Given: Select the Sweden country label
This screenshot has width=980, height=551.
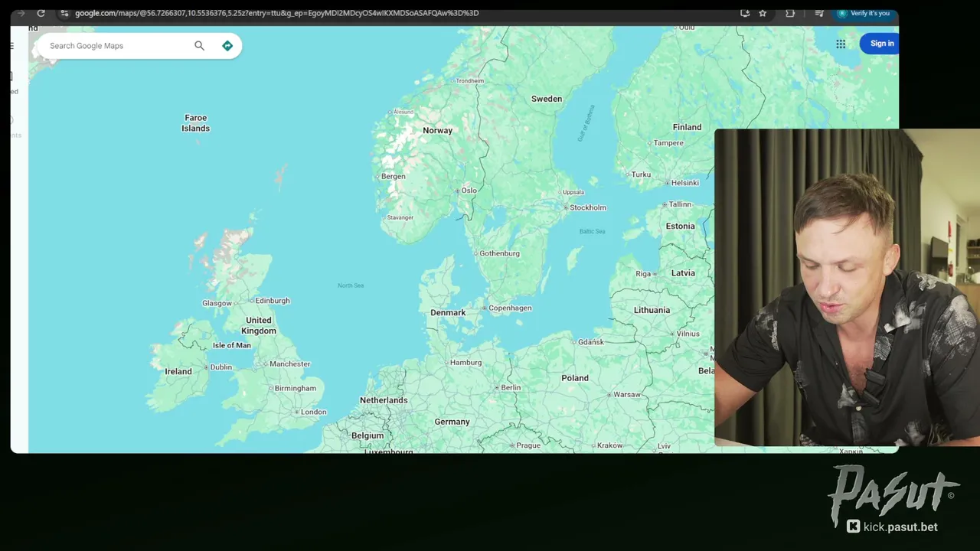Looking at the screenshot, I should point(547,99).
